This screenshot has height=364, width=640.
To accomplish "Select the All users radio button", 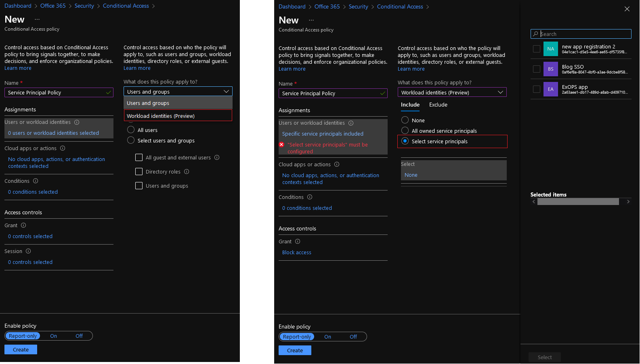I will [131, 130].
